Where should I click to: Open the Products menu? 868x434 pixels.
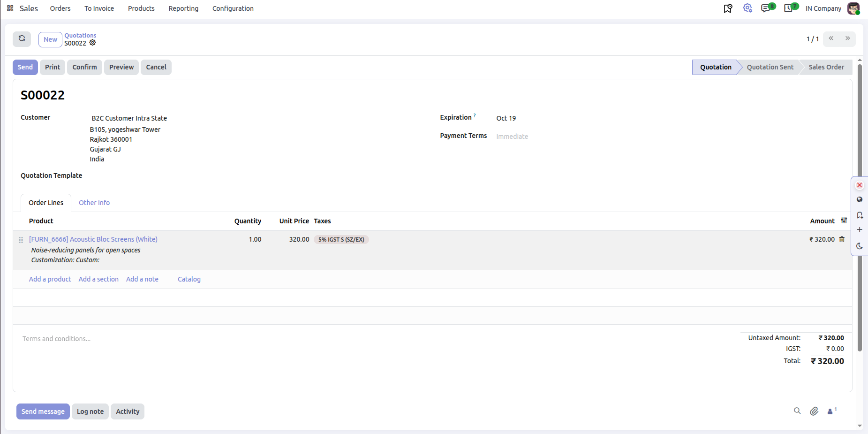[x=141, y=8]
